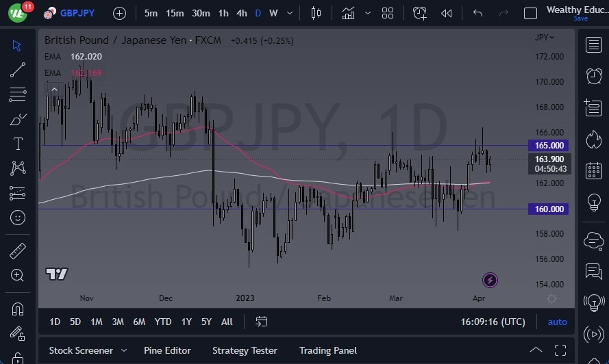The height and width of the screenshot is (364, 609).
Task: Select the first EMA 162.020 indicator
Action: (73, 57)
